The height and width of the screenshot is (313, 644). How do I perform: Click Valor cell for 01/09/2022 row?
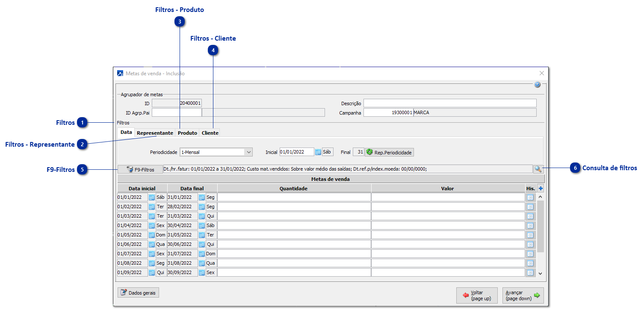pyautogui.click(x=448, y=272)
